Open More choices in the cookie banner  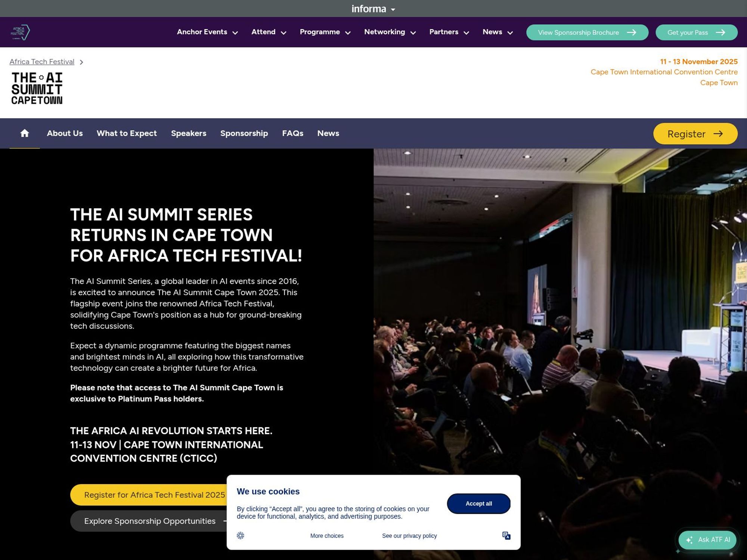tap(326, 535)
